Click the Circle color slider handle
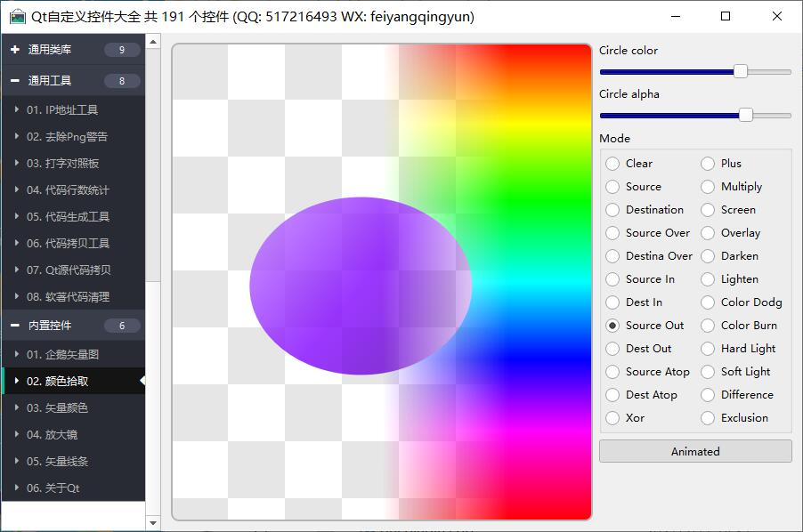 click(x=740, y=71)
